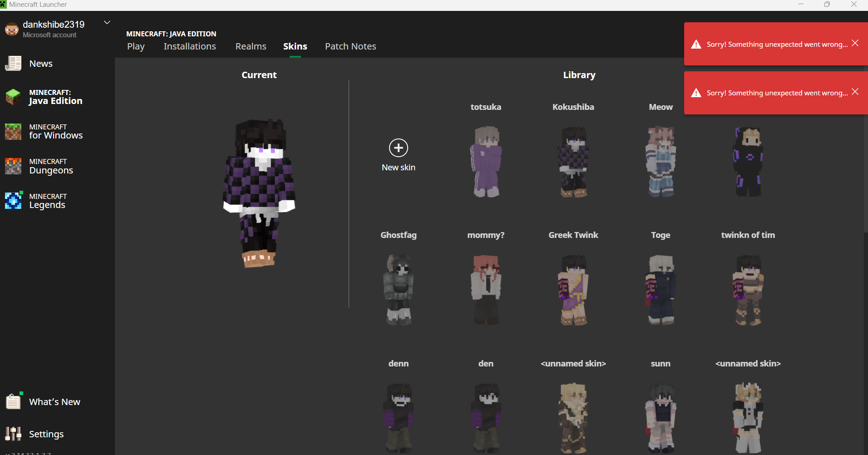Click the New skin plus icon
This screenshot has height=455, width=868.
(398, 148)
